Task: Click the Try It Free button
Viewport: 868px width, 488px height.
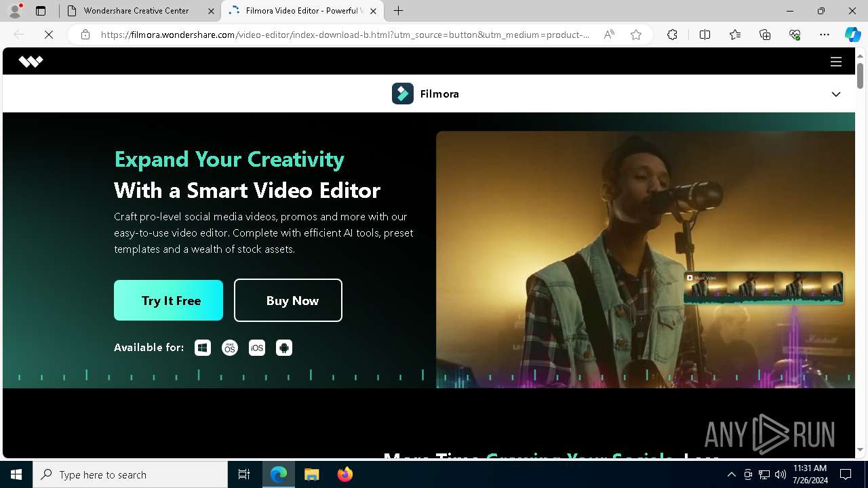Action: pyautogui.click(x=168, y=300)
